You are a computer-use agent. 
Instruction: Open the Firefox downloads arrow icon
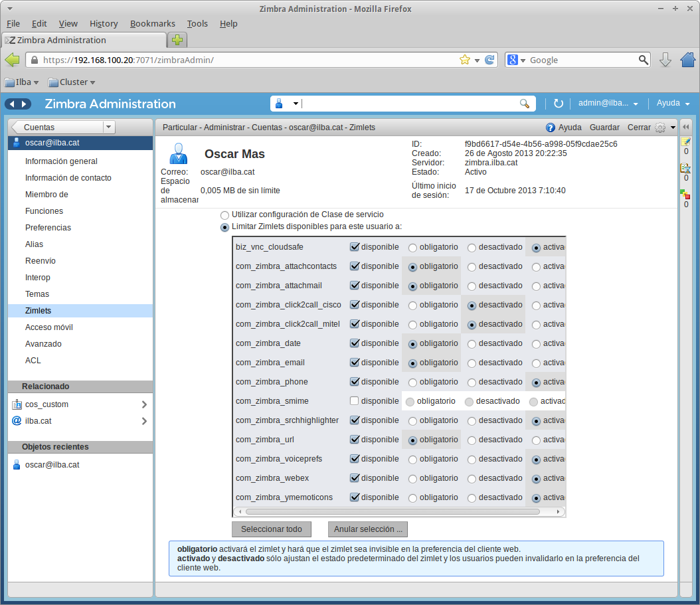665,60
